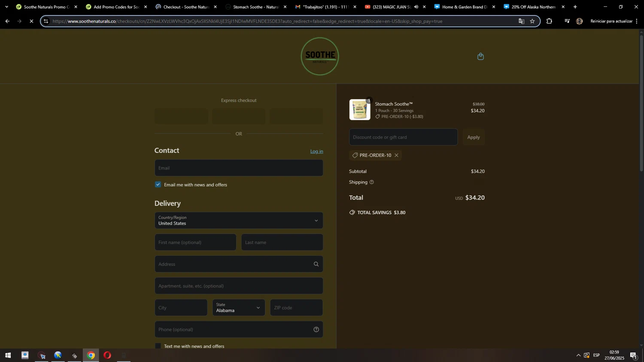Click the Email input field
This screenshot has width=644, height=362.
coord(239,168)
